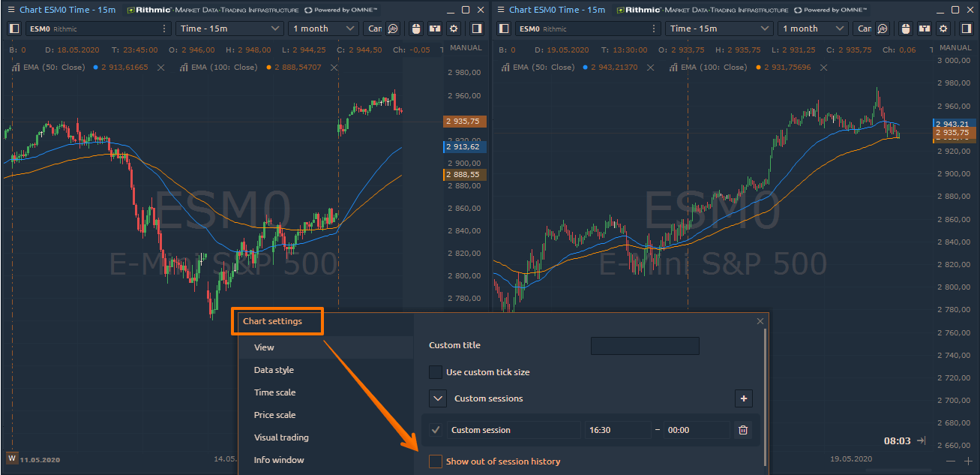Click EMA 50 blue color dot, right chart
The image size is (980, 475).
[x=585, y=68]
